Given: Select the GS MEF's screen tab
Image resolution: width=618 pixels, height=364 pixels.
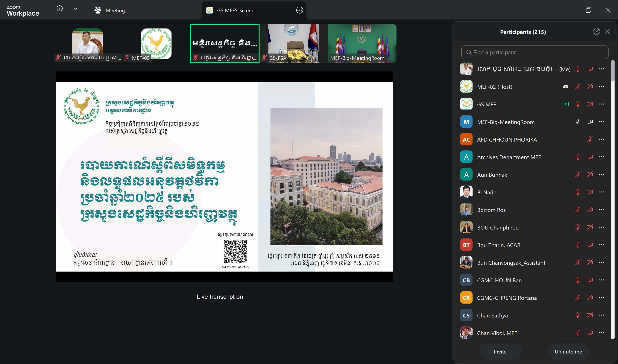Looking at the screenshot, I should coord(235,10).
